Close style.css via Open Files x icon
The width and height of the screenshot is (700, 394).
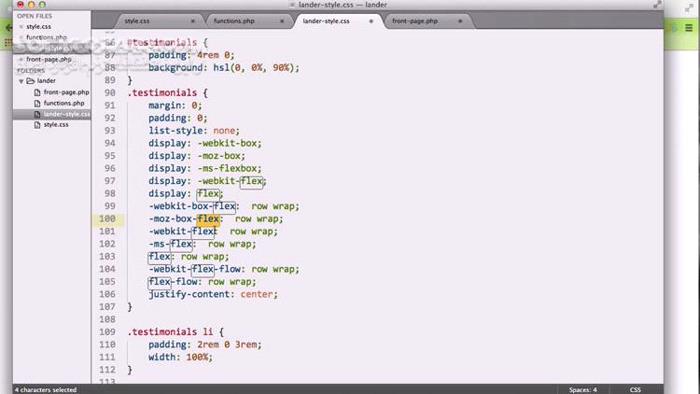click(x=21, y=27)
